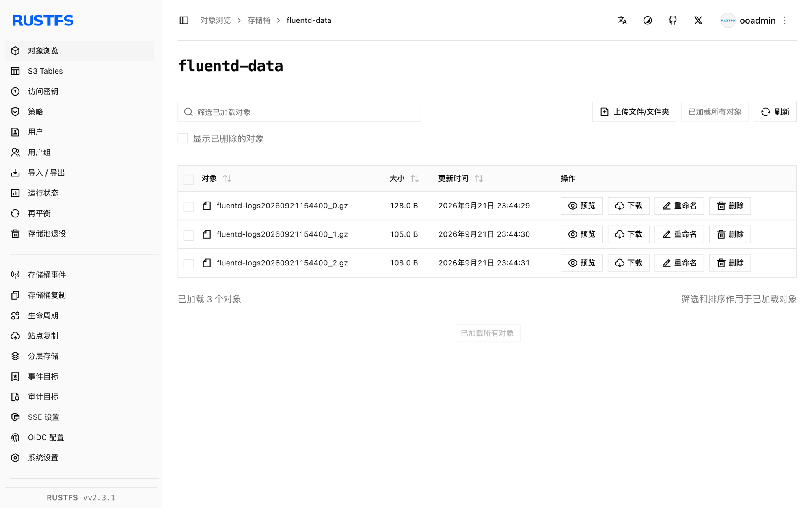
Task: Sort table by size column
Action: pos(415,178)
